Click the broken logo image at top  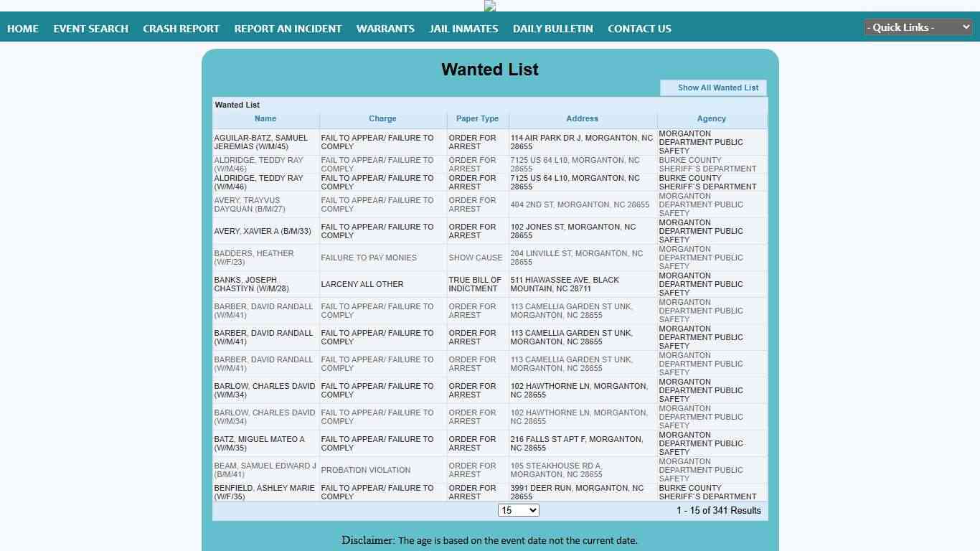pos(490,6)
